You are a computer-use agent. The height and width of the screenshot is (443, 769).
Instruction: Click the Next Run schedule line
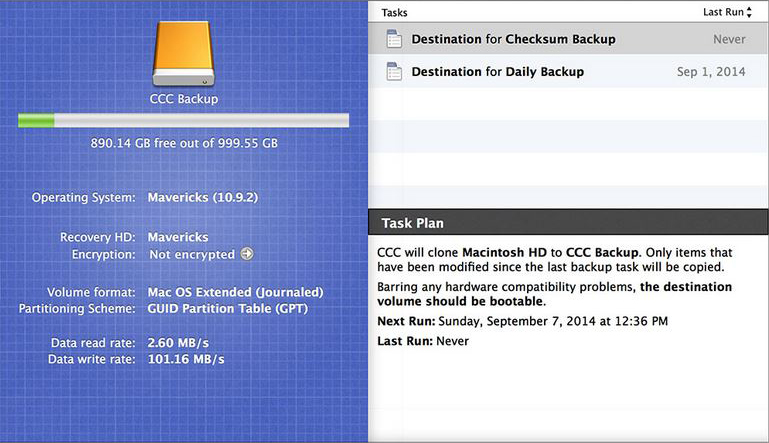[523, 322]
